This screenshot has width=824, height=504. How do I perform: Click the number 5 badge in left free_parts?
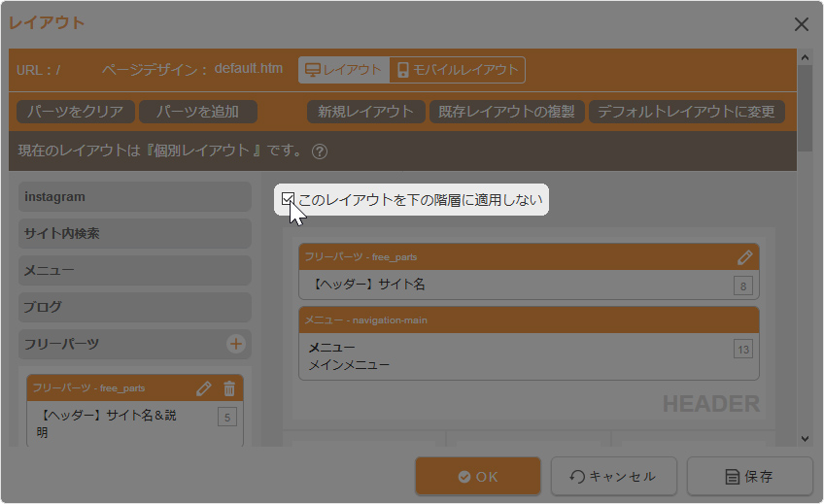(227, 418)
